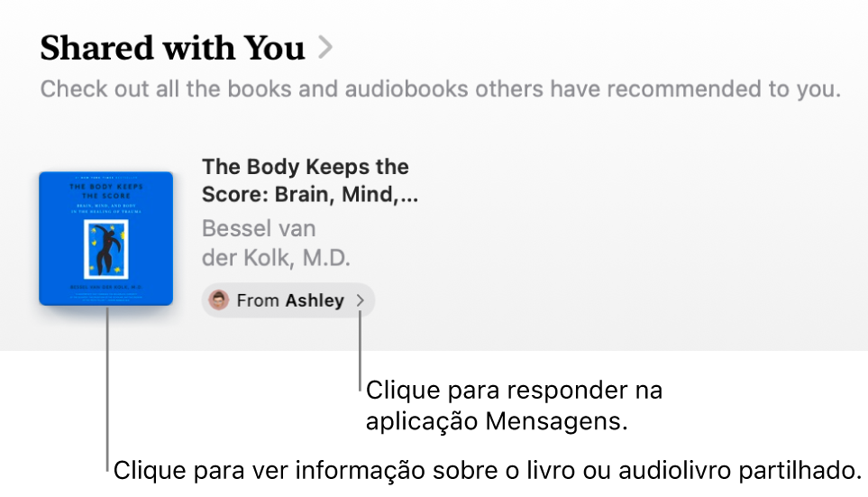Click author line Bessel van

pos(259,227)
